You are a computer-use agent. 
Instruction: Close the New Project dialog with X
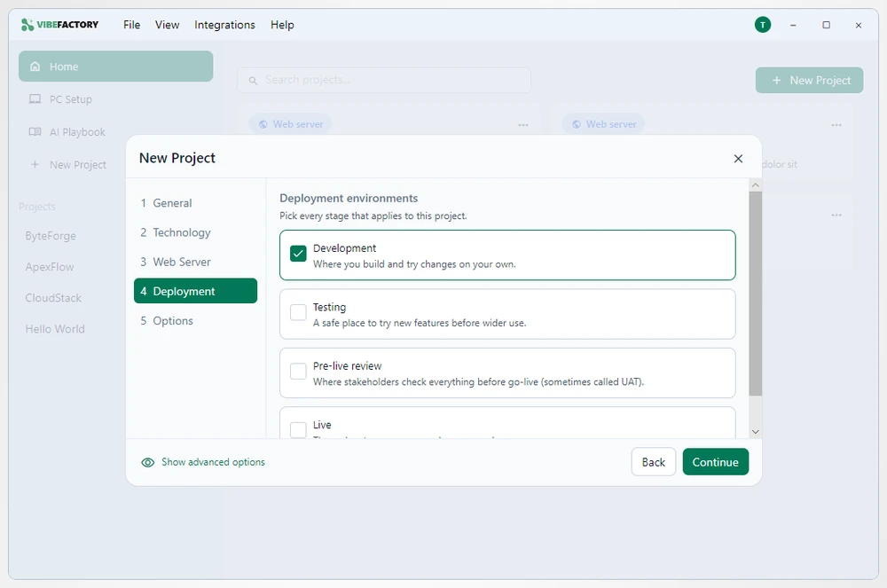click(x=738, y=159)
